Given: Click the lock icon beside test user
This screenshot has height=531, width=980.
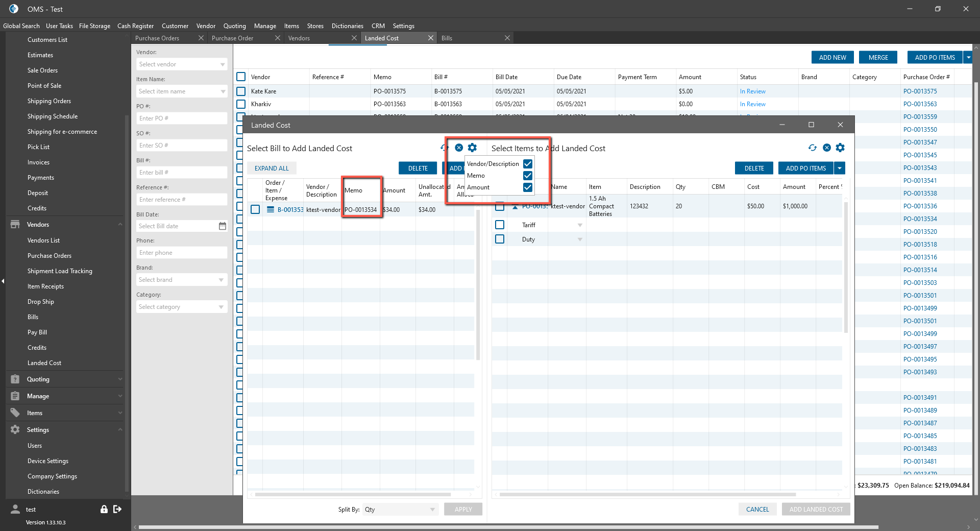Looking at the screenshot, I should [x=104, y=509].
